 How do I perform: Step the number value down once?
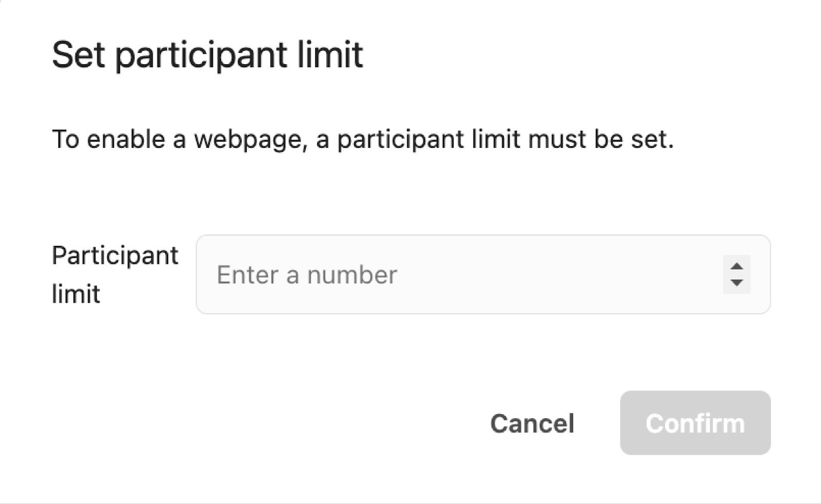pyautogui.click(x=737, y=283)
